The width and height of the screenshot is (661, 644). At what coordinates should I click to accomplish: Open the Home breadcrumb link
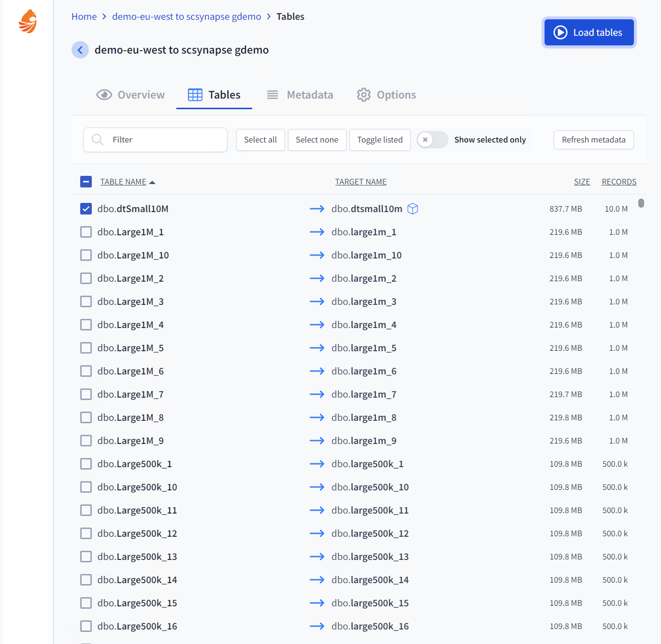pos(84,16)
